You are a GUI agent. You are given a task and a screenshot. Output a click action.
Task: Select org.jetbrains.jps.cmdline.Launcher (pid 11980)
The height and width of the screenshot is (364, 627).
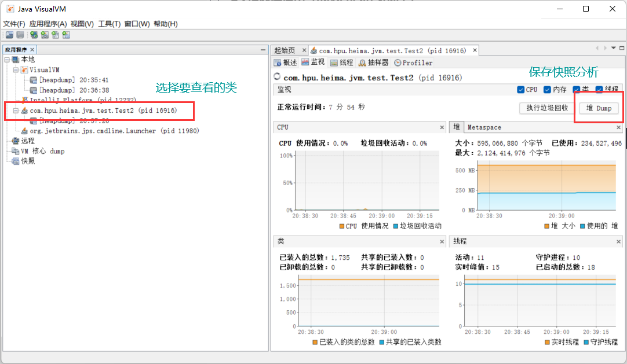(114, 131)
